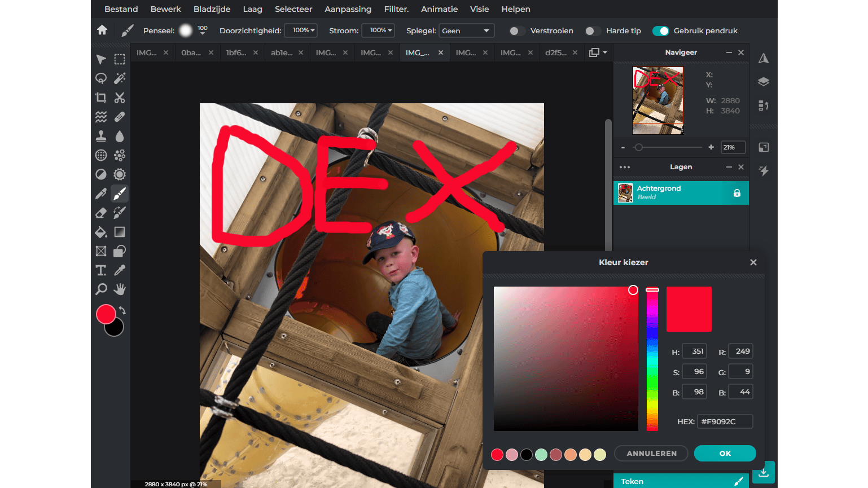This screenshot has width=868, height=488.
Task: Click the Home icon
Action: point(102,30)
